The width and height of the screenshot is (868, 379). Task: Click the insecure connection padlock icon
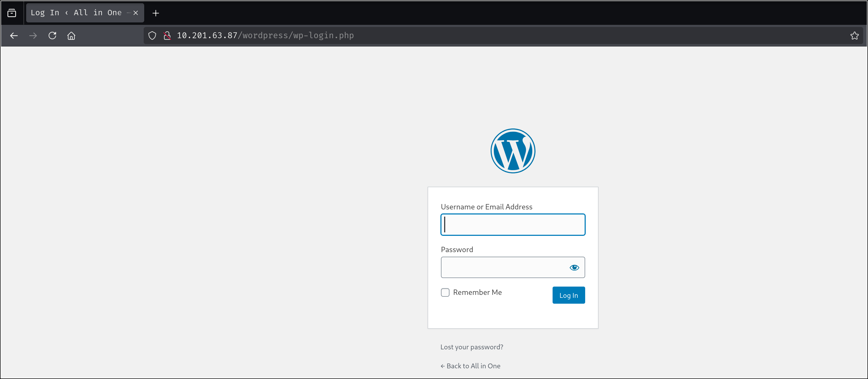tap(167, 35)
